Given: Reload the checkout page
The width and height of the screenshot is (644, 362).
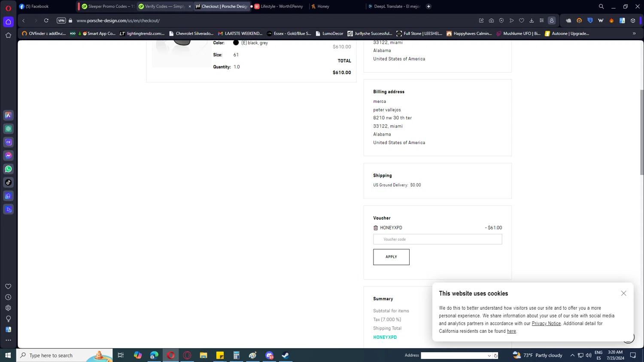Looking at the screenshot, I should 46,21.
